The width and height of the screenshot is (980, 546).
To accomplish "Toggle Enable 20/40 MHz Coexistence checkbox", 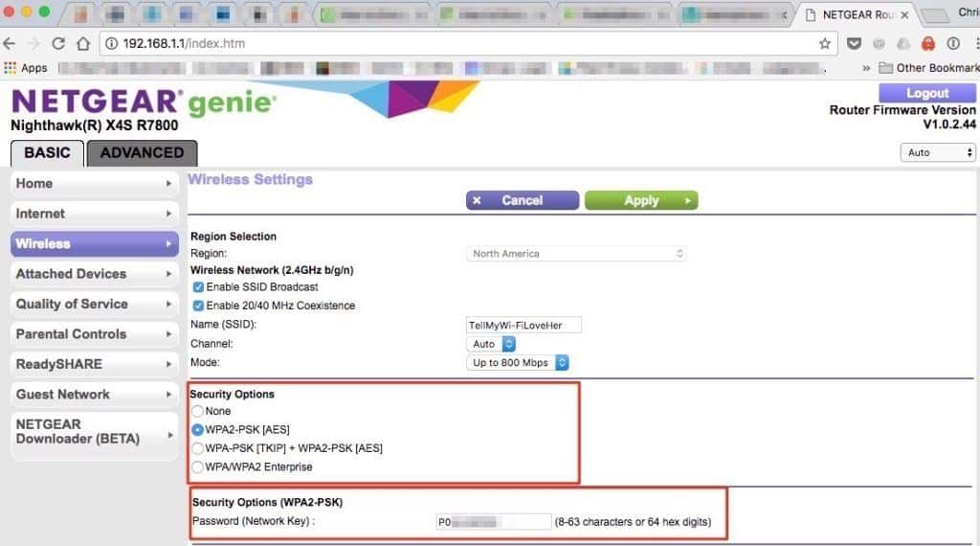I will 198,306.
